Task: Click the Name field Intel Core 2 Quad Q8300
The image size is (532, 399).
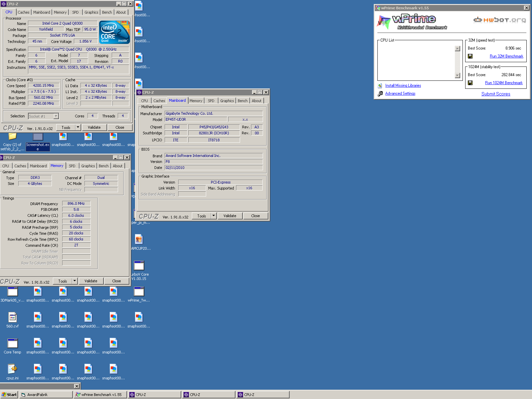Action: tap(63, 23)
